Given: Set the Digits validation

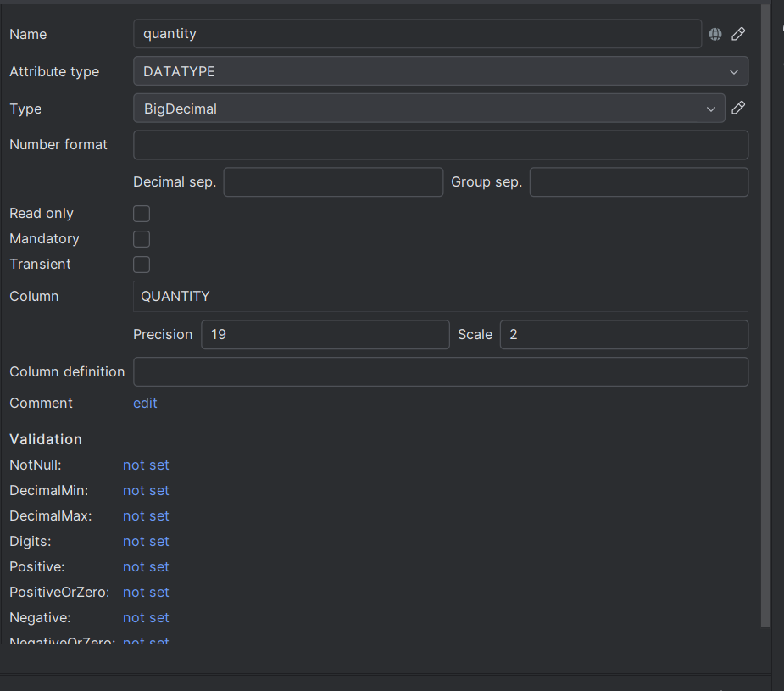Looking at the screenshot, I should tap(146, 542).
